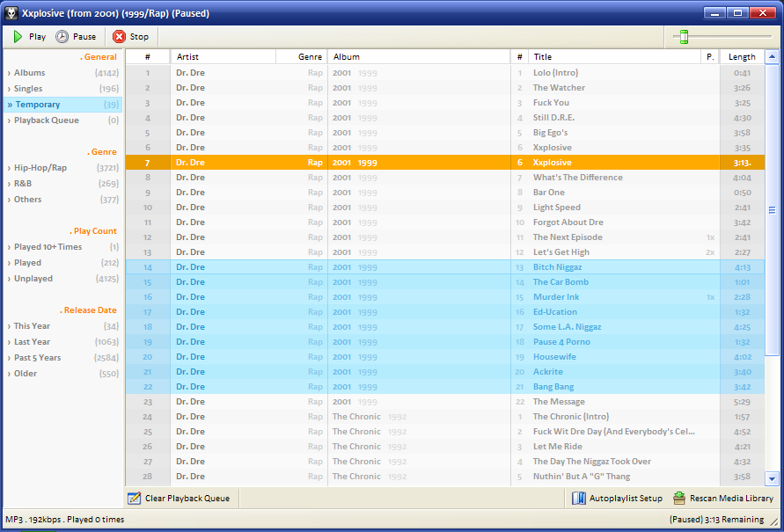This screenshot has width=784, height=532.
Task: Filter by Others genre
Action: [x=63, y=200]
